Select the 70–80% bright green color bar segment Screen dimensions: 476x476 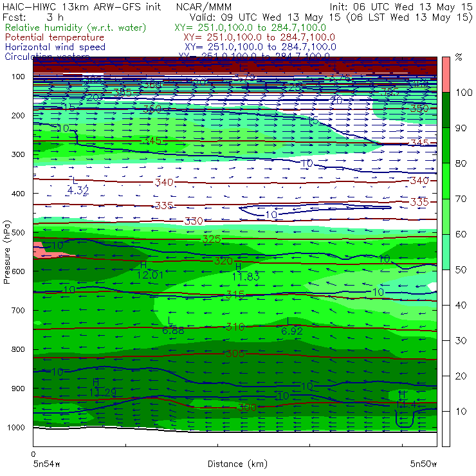click(446, 181)
